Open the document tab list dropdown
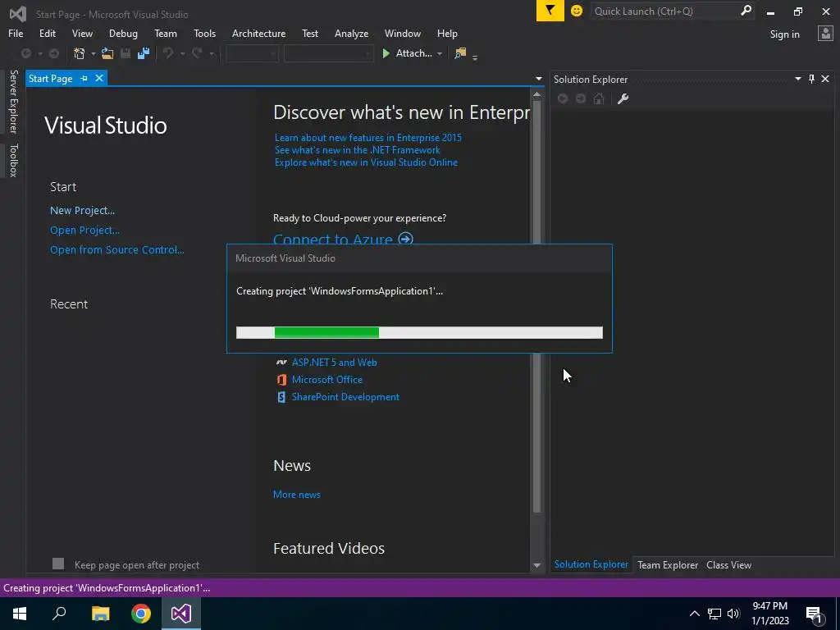840x630 pixels. click(x=538, y=79)
